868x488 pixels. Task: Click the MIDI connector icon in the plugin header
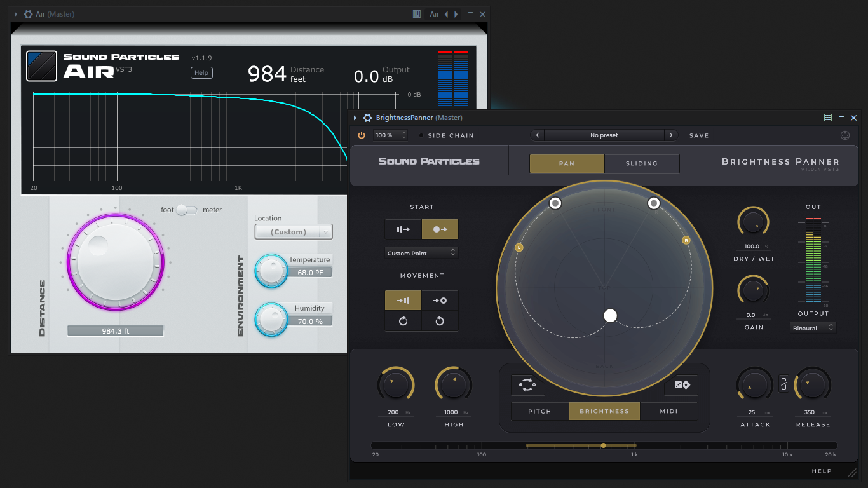(844, 135)
